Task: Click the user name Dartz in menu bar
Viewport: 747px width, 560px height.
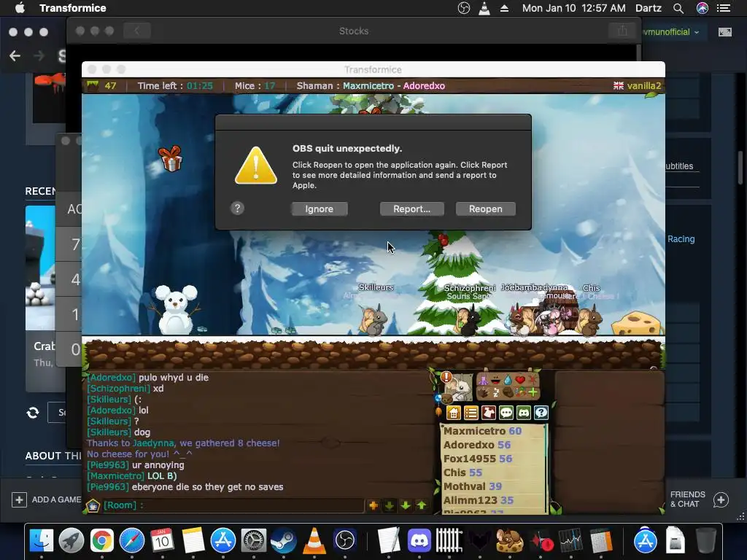Action: coord(648,8)
